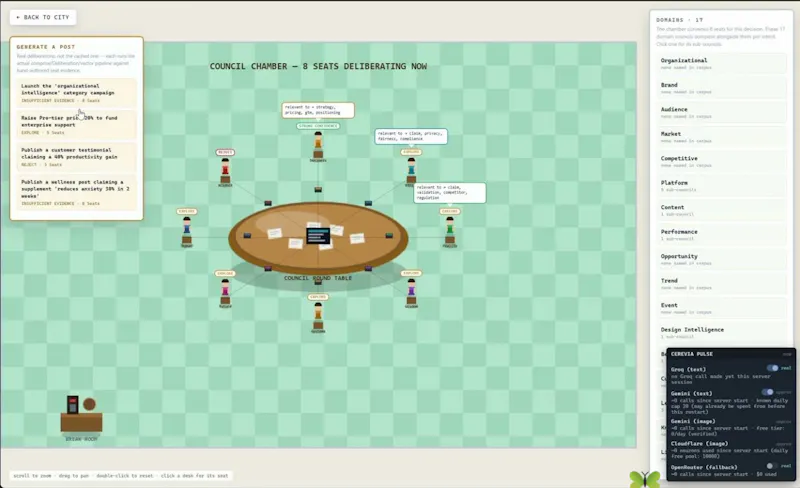Click the pink-shirted seat below the table

[x=225, y=292]
